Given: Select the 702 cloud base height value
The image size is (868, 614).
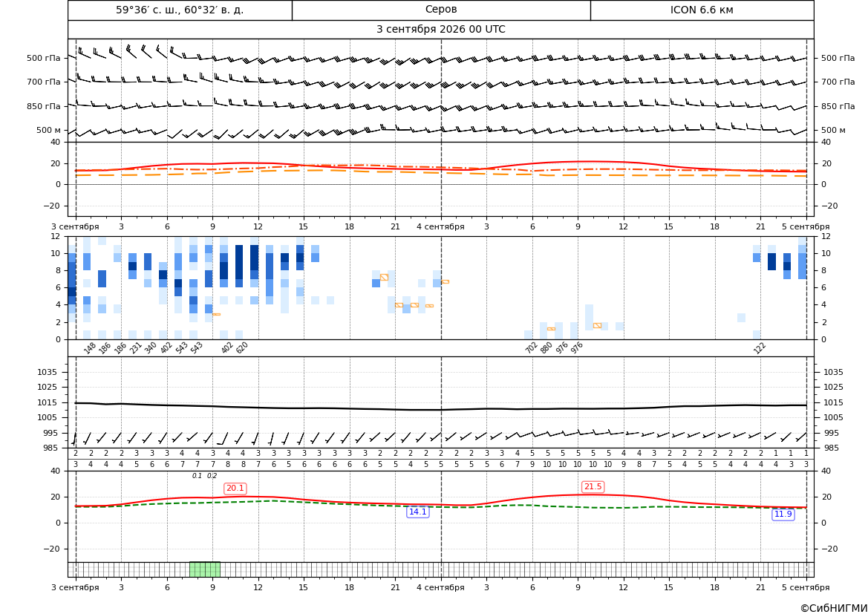Looking at the screenshot, I should 532,347.
